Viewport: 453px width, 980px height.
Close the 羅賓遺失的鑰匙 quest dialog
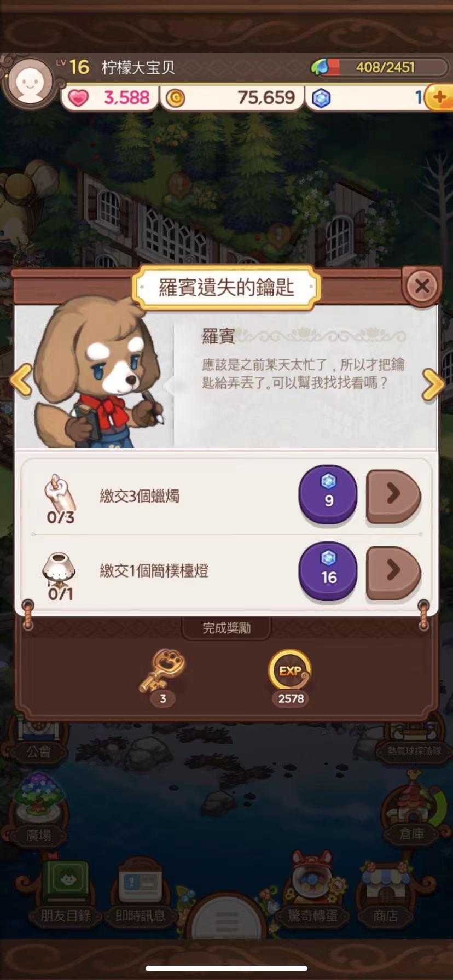pyautogui.click(x=422, y=285)
